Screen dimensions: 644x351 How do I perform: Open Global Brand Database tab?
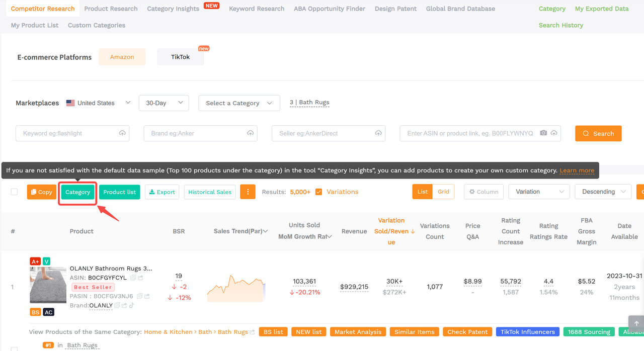coord(460,9)
